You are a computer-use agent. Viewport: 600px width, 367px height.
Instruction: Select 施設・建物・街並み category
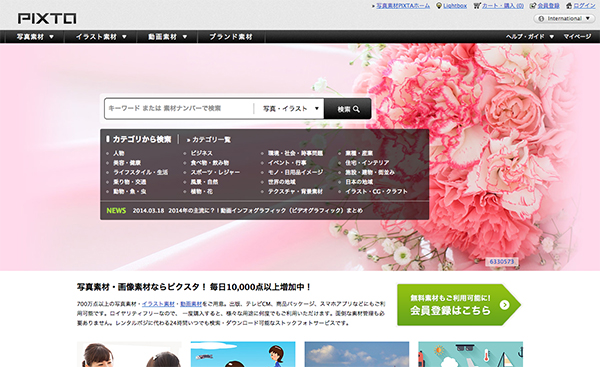[370, 172]
